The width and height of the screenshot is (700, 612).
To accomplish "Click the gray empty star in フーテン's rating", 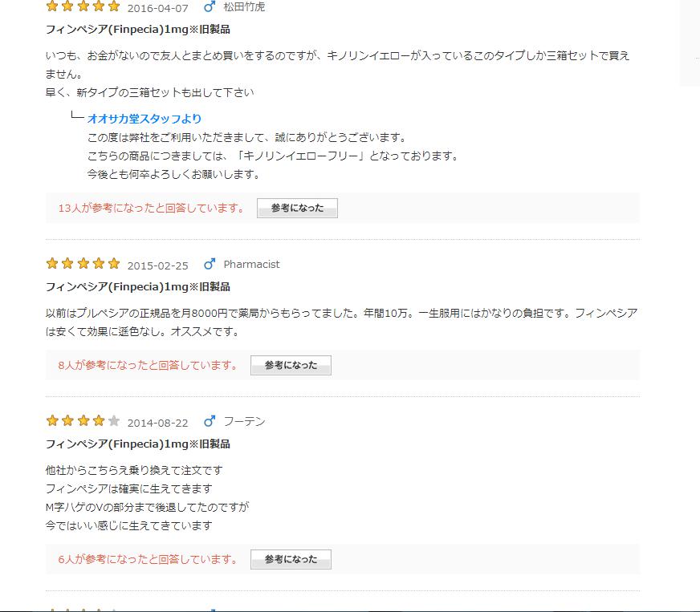I will click(x=114, y=421).
